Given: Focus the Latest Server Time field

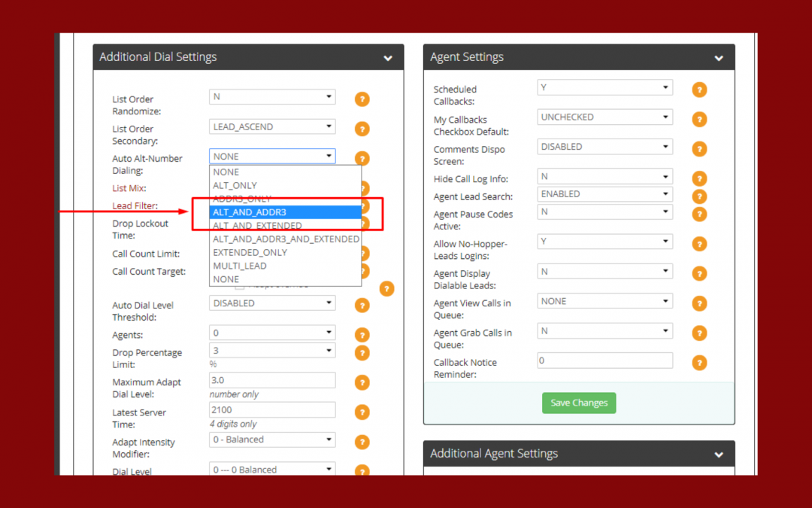Looking at the screenshot, I should pos(272,409).
